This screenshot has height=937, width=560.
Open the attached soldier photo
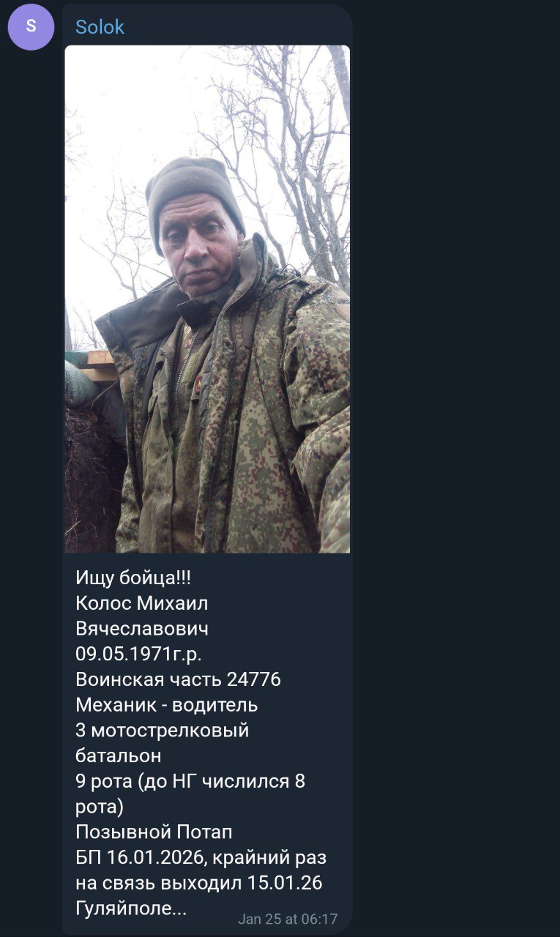[207, 299]
